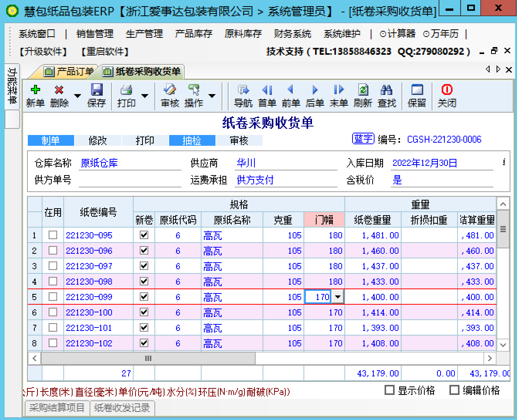This screenshot has height=420, width=517.
Task: Open search with the 查找 binoculars icon
Action: [386, 90]
